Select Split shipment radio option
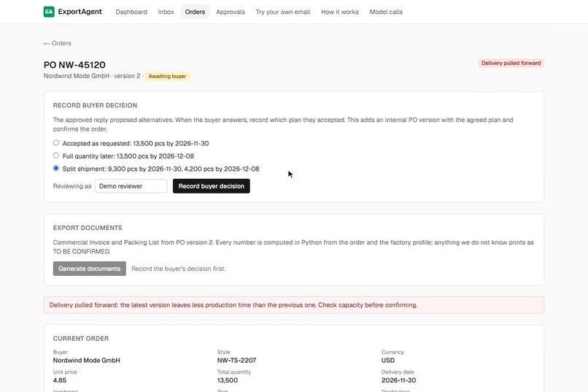 pos(56,169)
